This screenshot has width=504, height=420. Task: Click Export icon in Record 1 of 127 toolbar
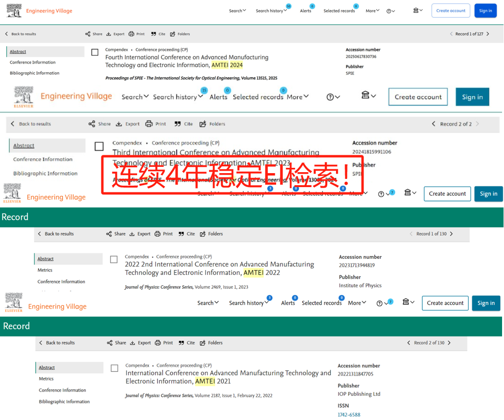(x=109, y=34)
